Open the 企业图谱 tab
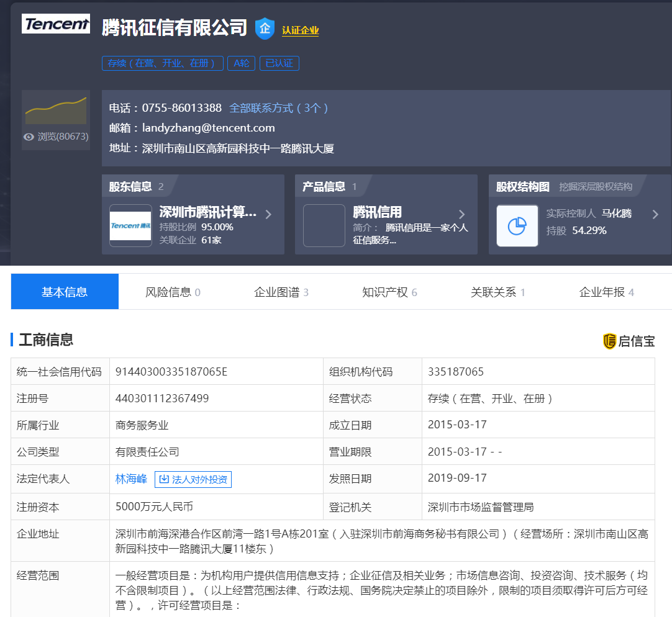The height and width of the screenshot is (617, 672). point(281,292)
